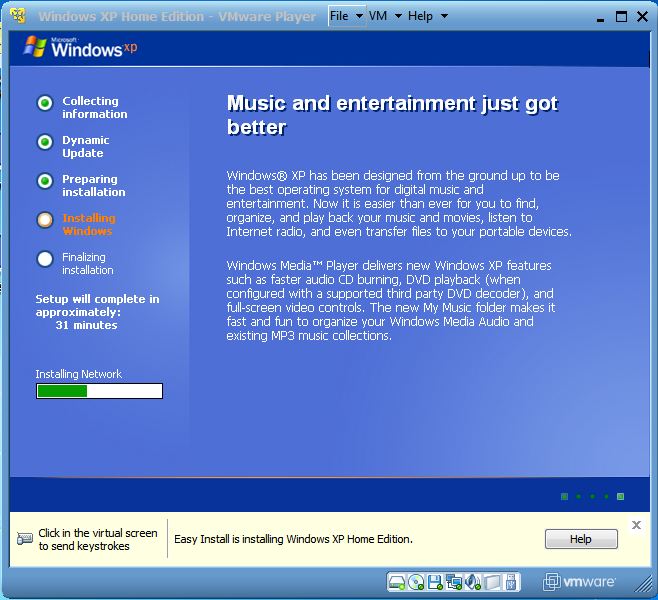Click the resize grip in the window corner
This screenshot has height=600, width=658.
pos(642,583)
